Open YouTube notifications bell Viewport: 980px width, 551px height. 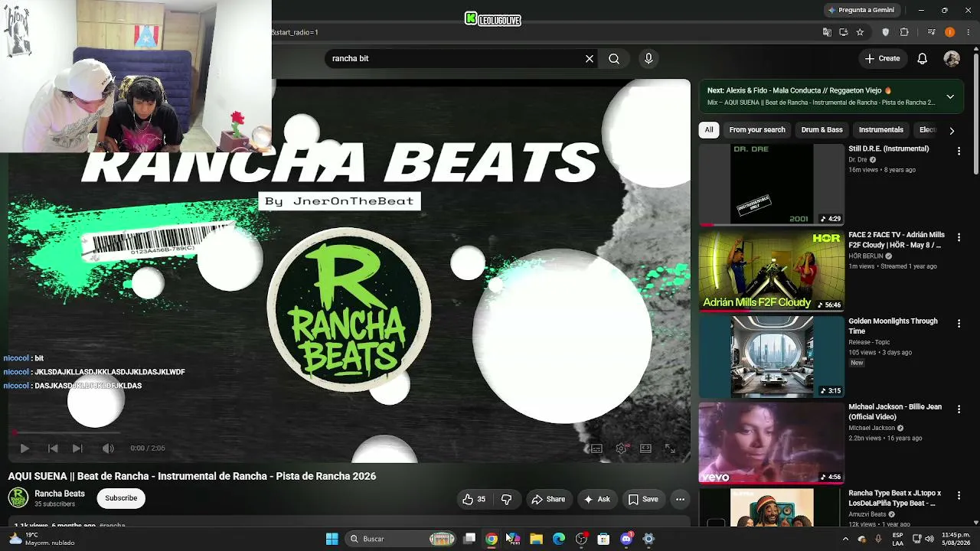click(923, 58)
